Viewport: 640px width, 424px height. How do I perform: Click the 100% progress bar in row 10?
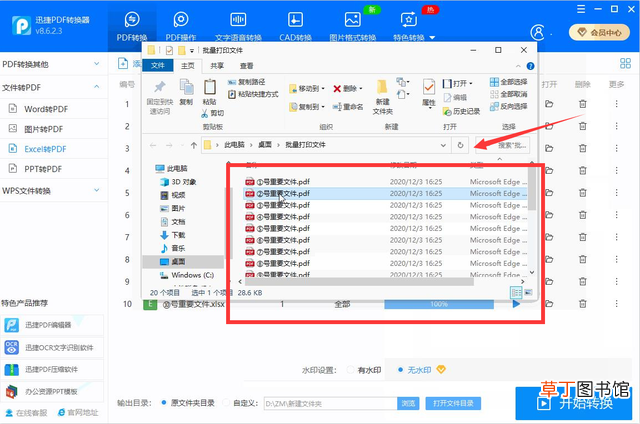pos(439,304)
